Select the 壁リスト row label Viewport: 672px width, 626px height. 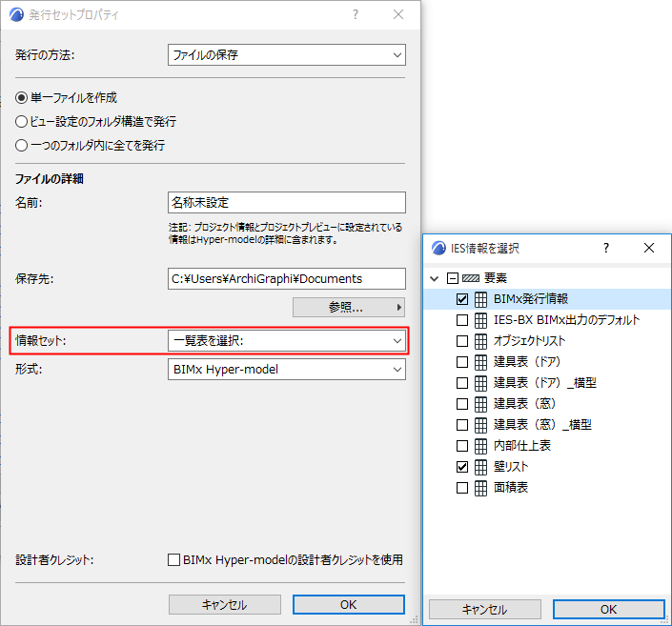pos(511,467)
